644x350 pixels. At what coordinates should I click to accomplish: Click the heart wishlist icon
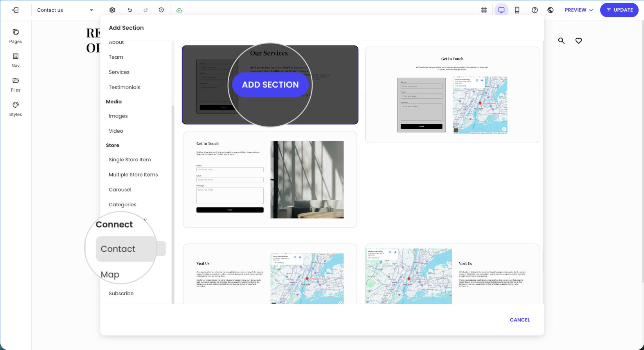pos(579,41)
